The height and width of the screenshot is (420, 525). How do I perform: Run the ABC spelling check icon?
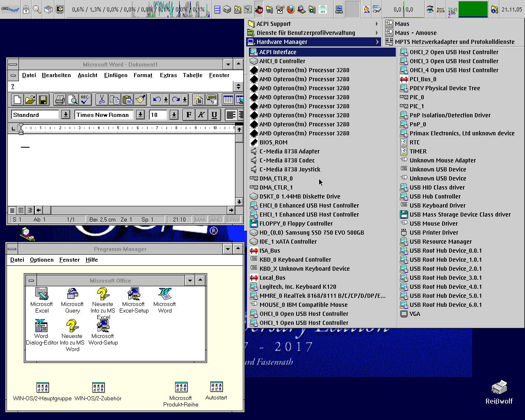85,100
